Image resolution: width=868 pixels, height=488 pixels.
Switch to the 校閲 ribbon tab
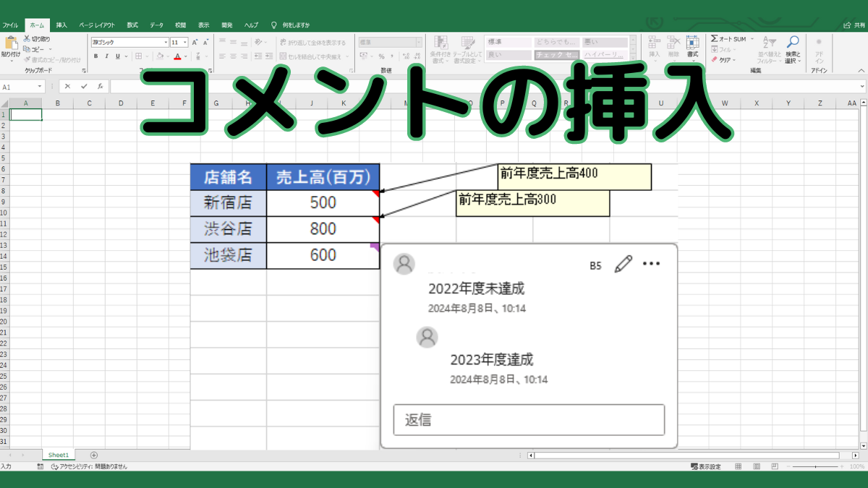(179, 24)
